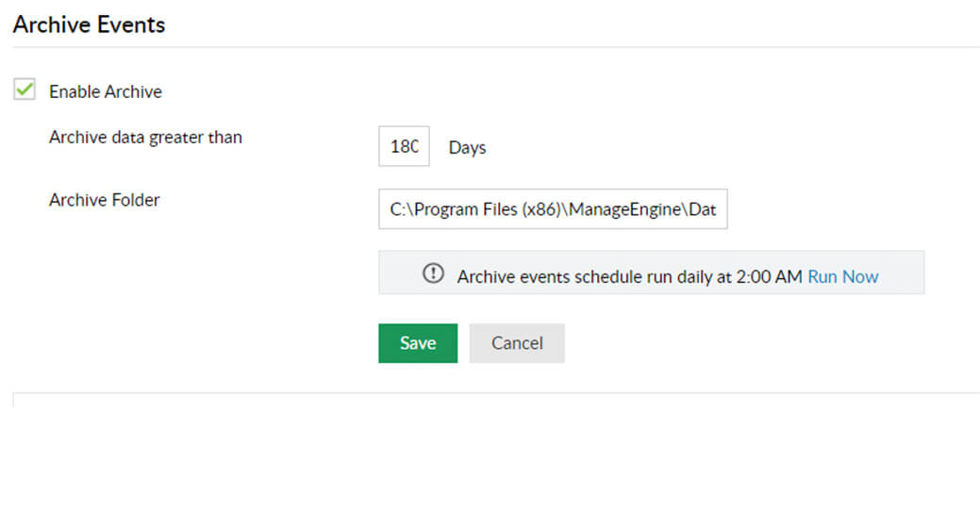Image resolution: width=980 pixels, height=513 pixels.
Task: Click the 'Archive Folder' label
Action: coord(105,200)
